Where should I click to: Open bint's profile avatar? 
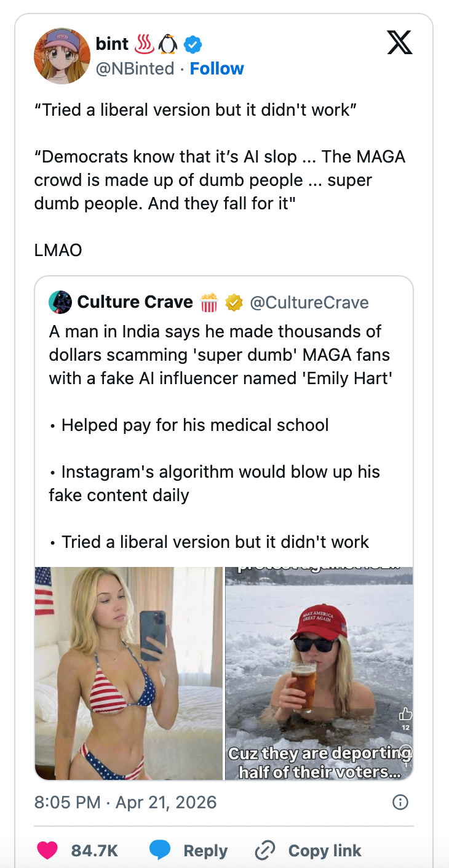[62, 56]
